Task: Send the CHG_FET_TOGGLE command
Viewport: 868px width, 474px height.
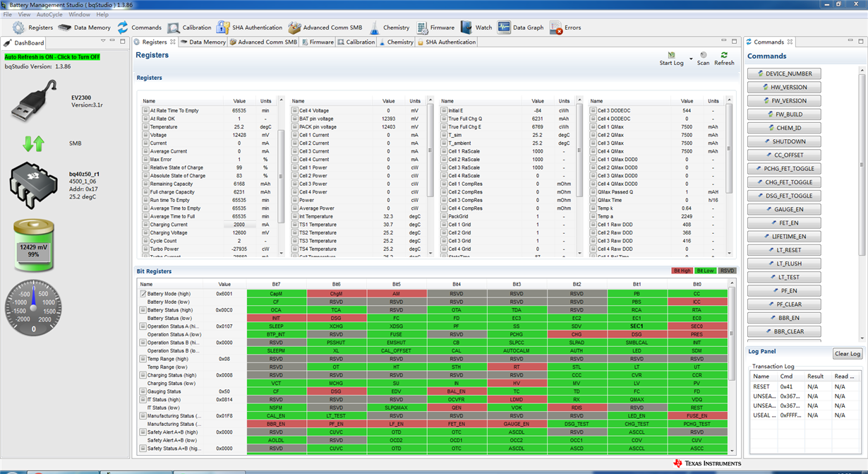Action: point(783,182)
